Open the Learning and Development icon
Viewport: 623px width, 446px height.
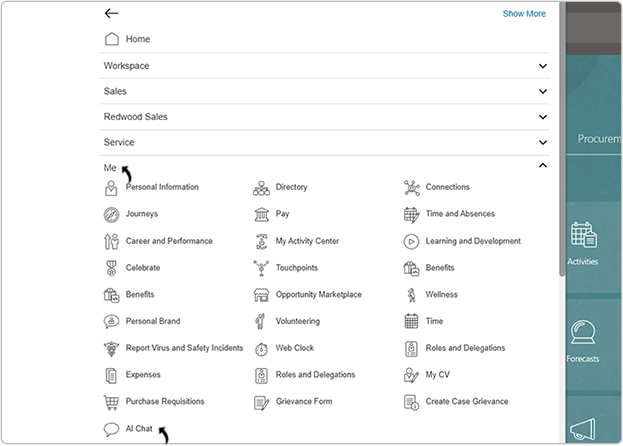point(411,241)
